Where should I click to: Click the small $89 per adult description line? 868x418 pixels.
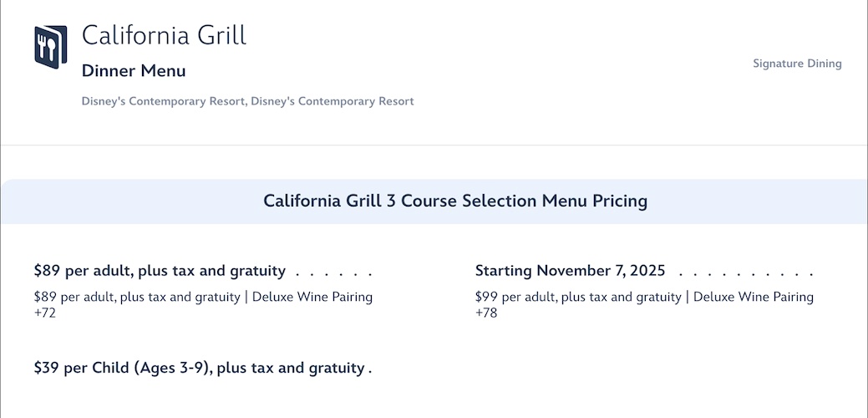point(138,297)
